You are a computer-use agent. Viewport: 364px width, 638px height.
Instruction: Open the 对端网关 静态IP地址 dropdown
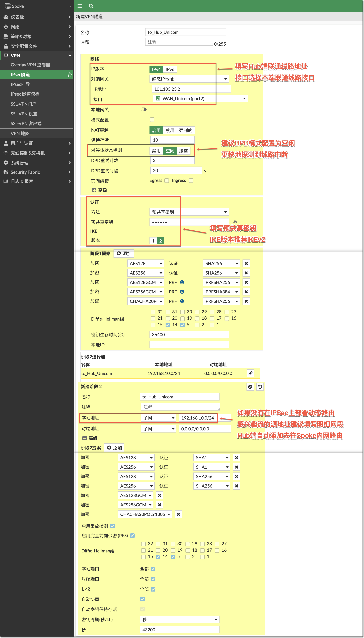189,79
